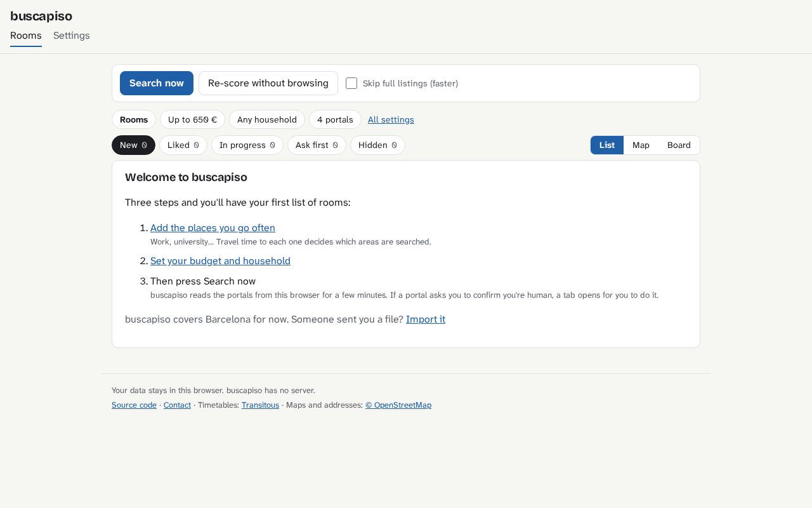Image resolution: width=812 pixels, height=508 pixels.
Task: Open the 4 portals chip
Action: pyautogui.click(x=335, y=119)
